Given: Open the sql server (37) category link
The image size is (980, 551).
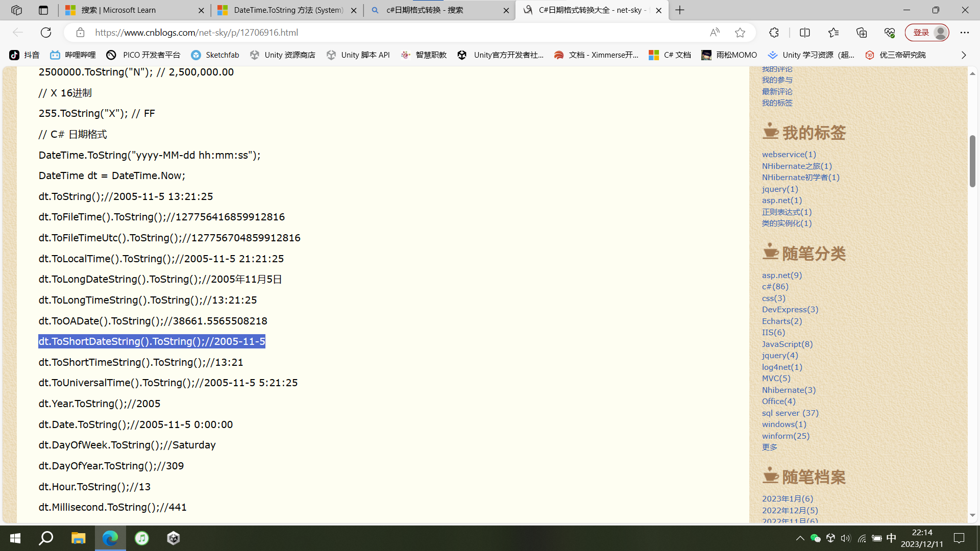Looking at the screenshot, I should pos(790,413).
